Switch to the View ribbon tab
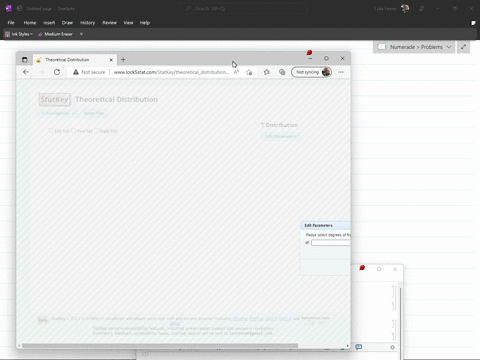480x360 pixels. (x=128, y=23)
